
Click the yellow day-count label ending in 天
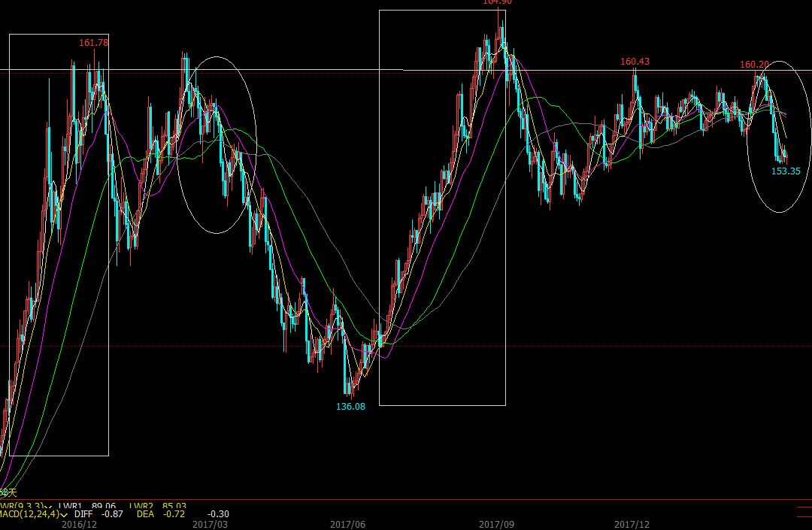tap(8, 492)
